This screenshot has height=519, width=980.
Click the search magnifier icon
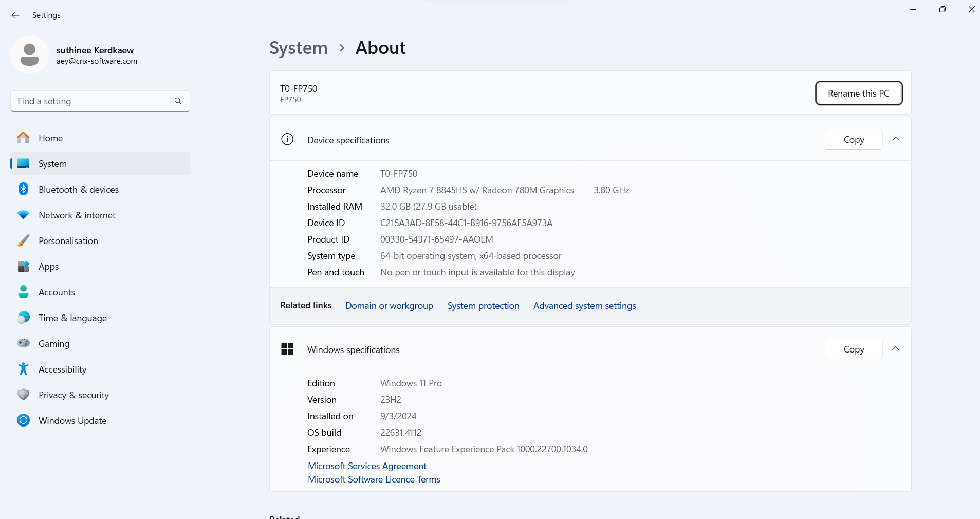(x=178, y=101)
